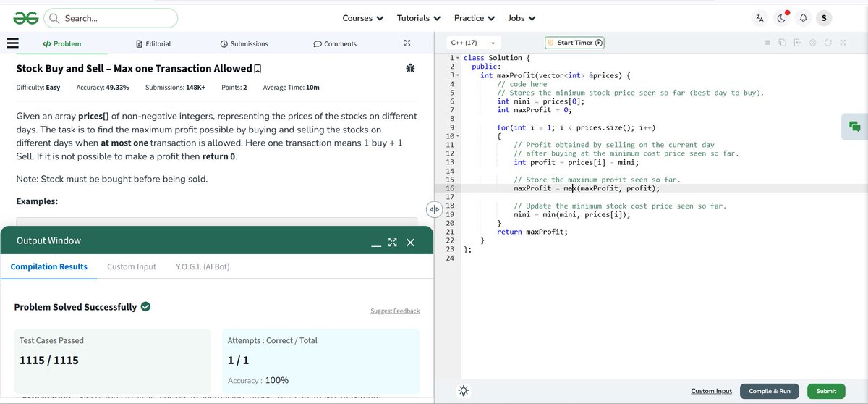Open the green chat bubble icon
868x404 pixels.
[855, 126]
